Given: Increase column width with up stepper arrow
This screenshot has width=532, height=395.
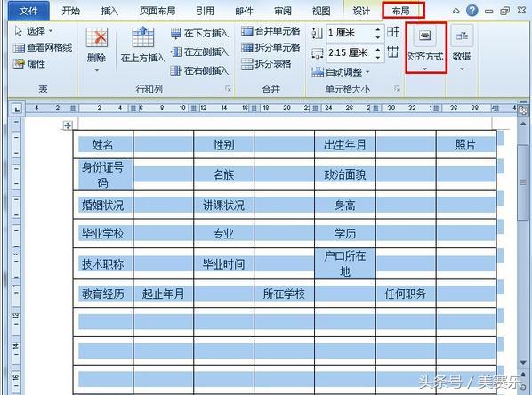Looking at the screenshot, I should [378, 49].
